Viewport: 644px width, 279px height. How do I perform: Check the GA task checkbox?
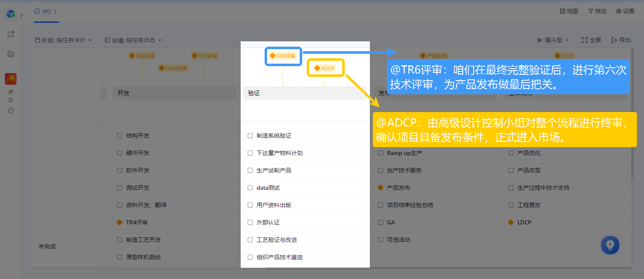click(381, 222)
